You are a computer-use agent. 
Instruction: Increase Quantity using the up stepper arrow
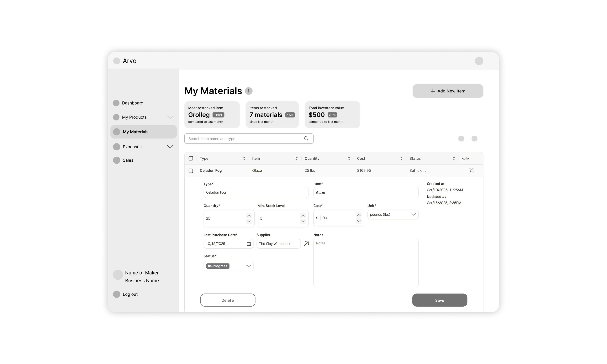point(249,215)
